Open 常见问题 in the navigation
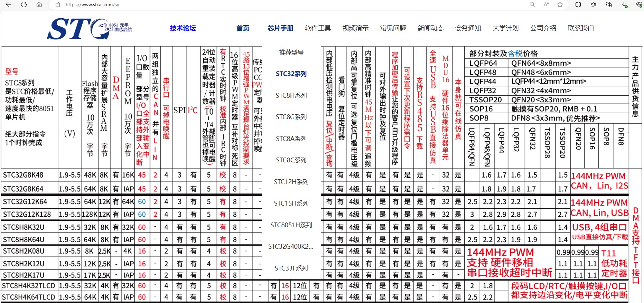The image size is (644, 303). point(393,28)
